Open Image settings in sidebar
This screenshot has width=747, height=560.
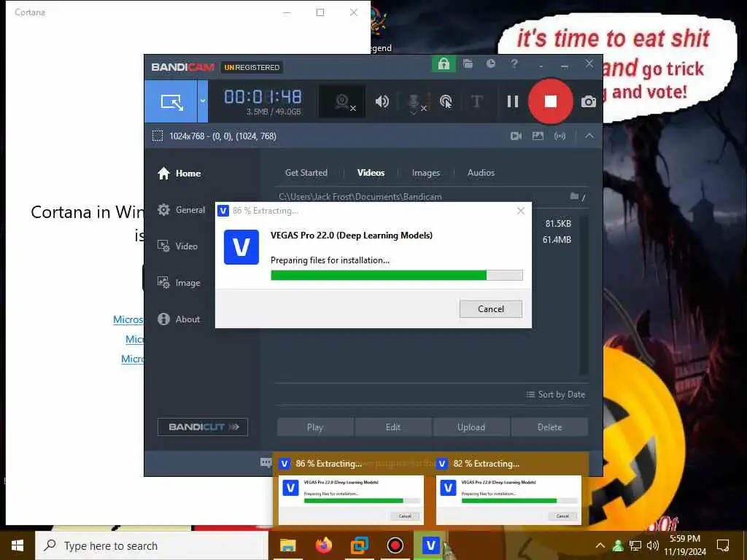[x=179, y=283]
